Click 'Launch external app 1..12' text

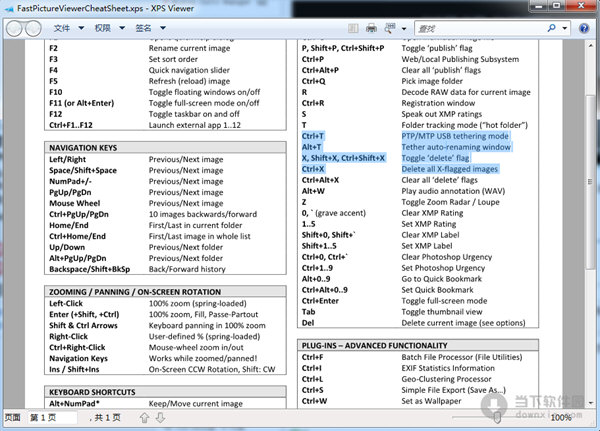point(194,125)
